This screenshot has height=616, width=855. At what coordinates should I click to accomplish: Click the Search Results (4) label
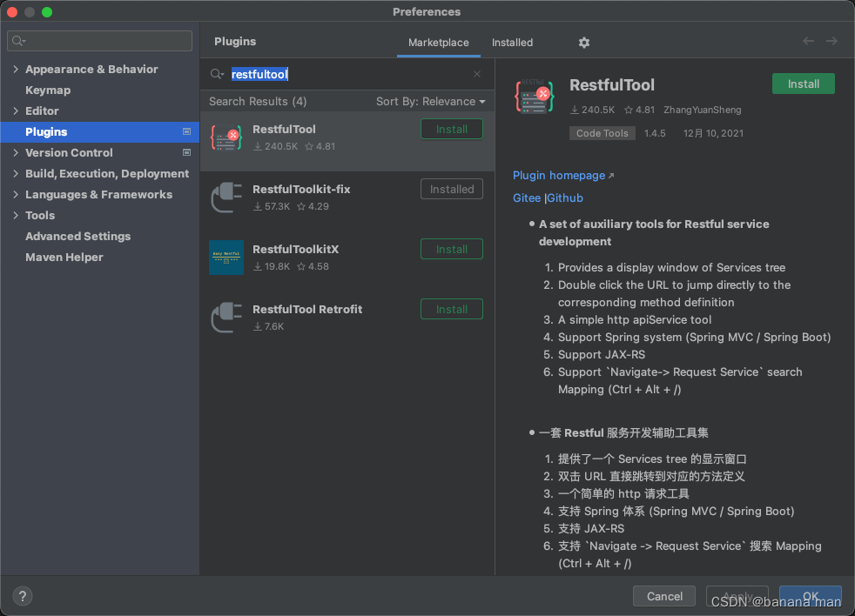tap(258, 102)
